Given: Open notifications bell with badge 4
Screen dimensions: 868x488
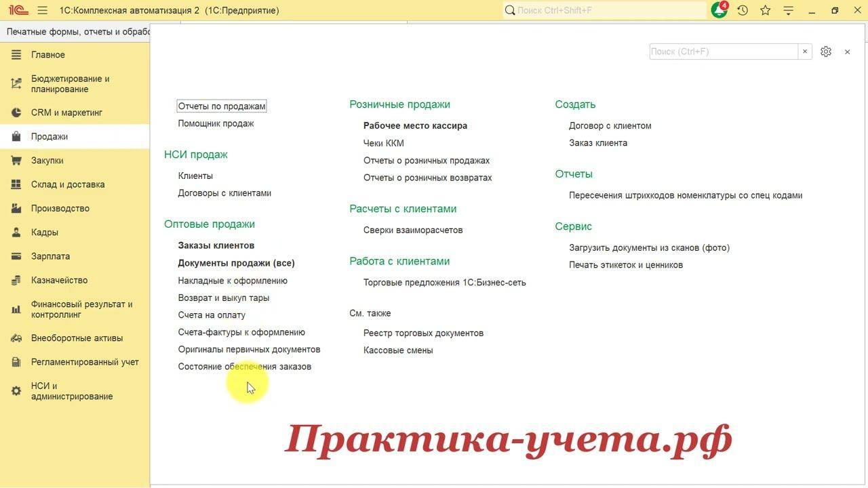Looking at the screenshot, I should [719, 10].
